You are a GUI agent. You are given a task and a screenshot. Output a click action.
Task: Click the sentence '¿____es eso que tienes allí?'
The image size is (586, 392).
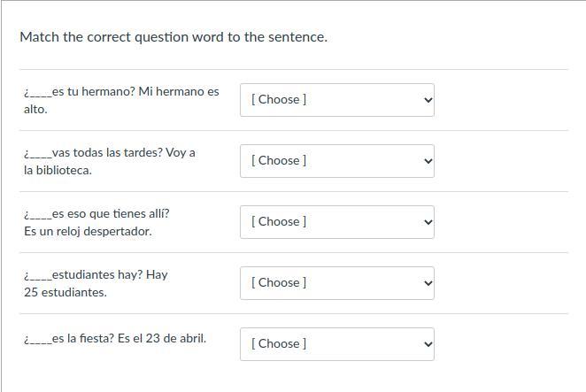pyautogui.click(x=96, y=213)
